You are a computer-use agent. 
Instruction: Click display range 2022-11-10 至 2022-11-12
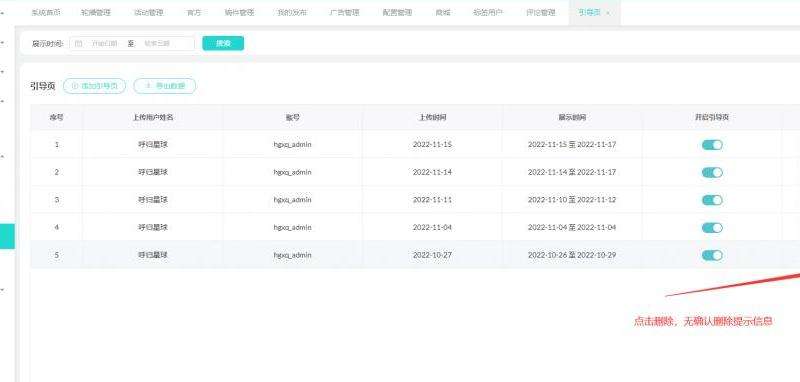572,200
